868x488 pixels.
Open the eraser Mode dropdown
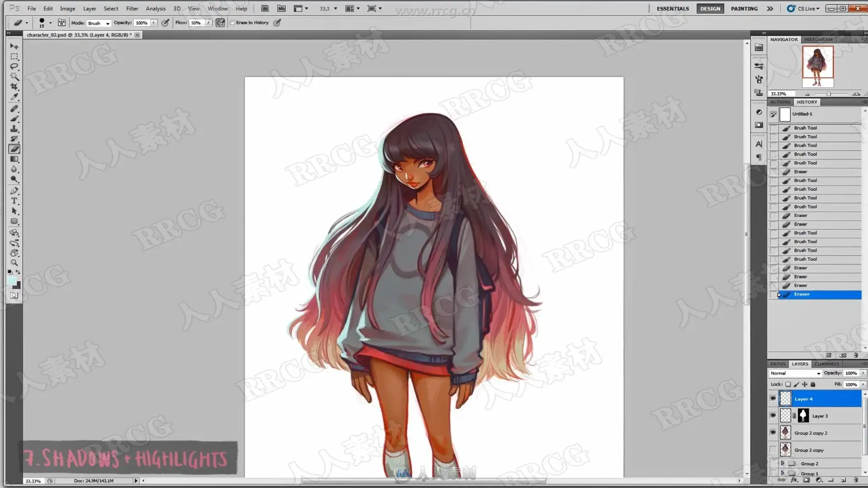[x=99, y=23]
